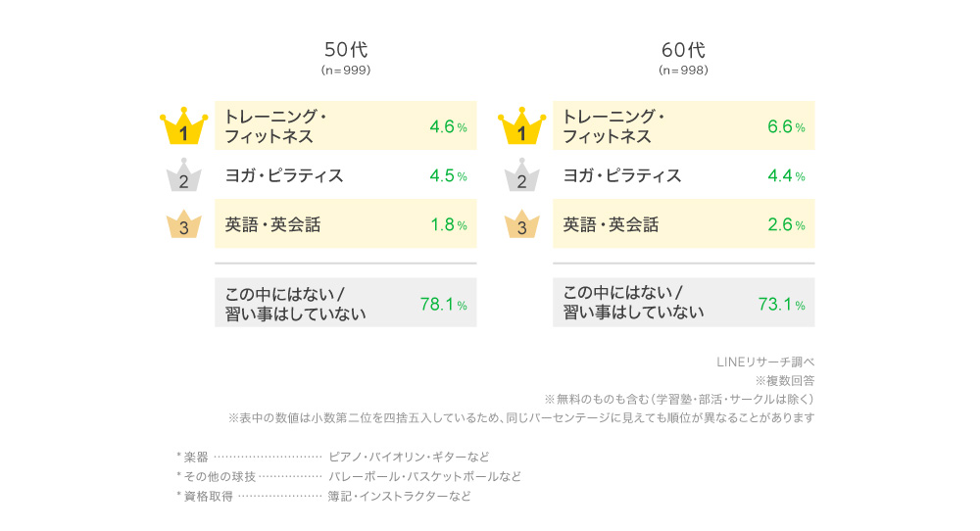Click the gold rank 1 crown in 50代 column
The height and width of the screenshot is (531, 980).
pyautogui.click(x=184, y=126)
